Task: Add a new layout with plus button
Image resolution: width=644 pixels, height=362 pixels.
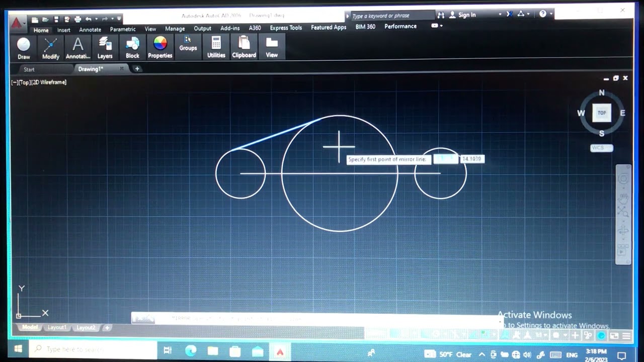Action: 107,327
